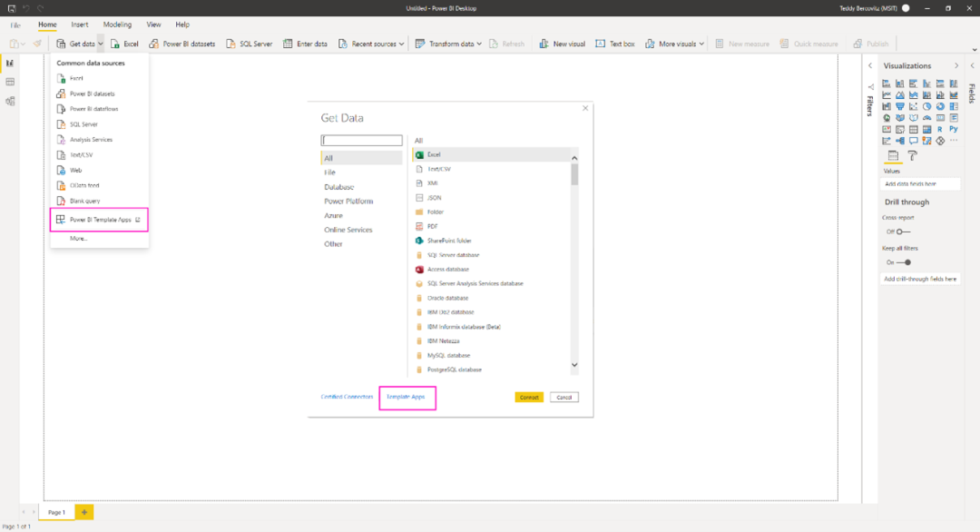
Task: Switch to the View ribbon tab
Action: point(153,25)
